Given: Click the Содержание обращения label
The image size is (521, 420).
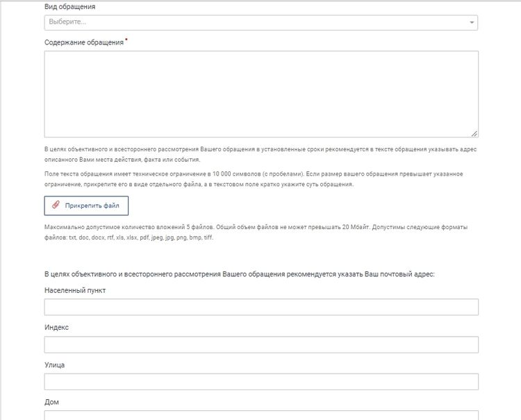Looking at the screenshot, I should [83, 42].
